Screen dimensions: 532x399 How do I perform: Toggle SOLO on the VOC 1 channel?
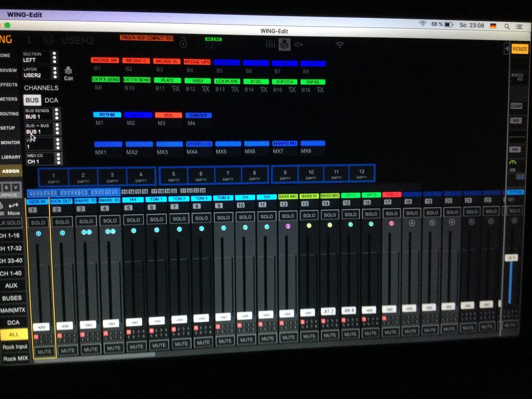tap(391, 213)
